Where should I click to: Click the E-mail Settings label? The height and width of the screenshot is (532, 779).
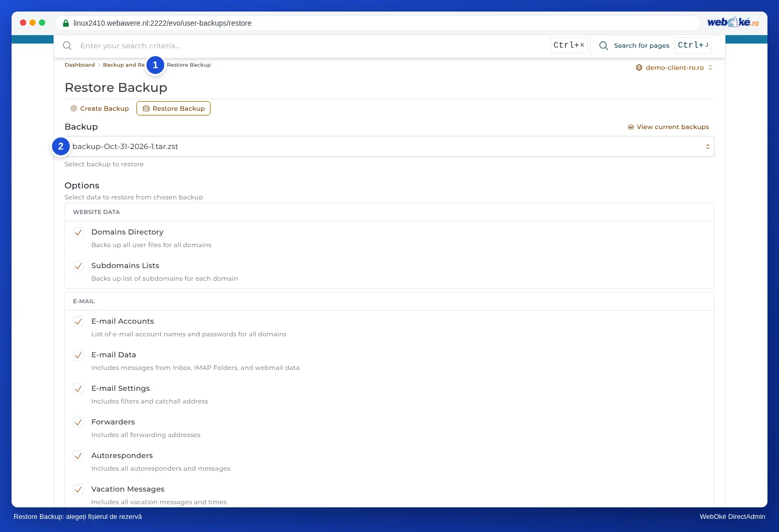pyautogui.click(x=121, y=388)
